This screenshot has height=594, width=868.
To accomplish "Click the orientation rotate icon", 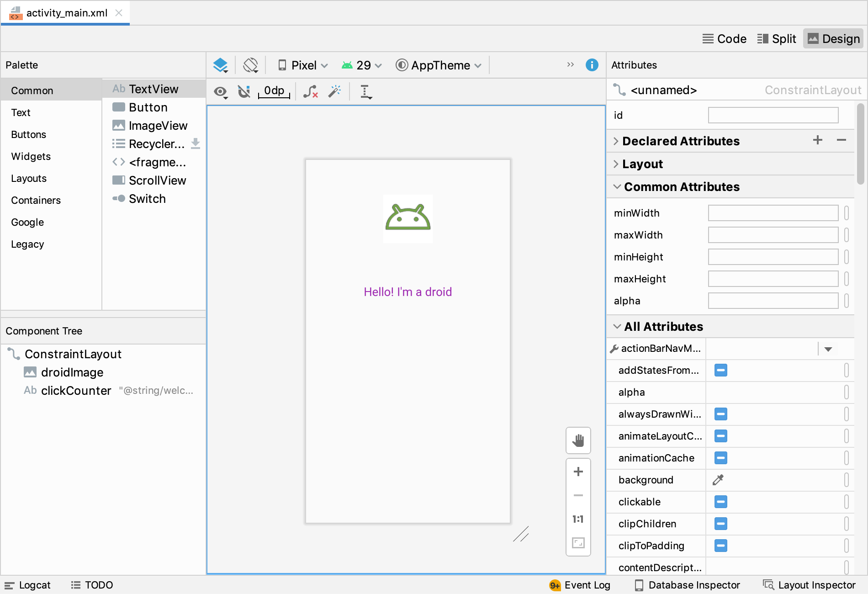I will 251,65.
